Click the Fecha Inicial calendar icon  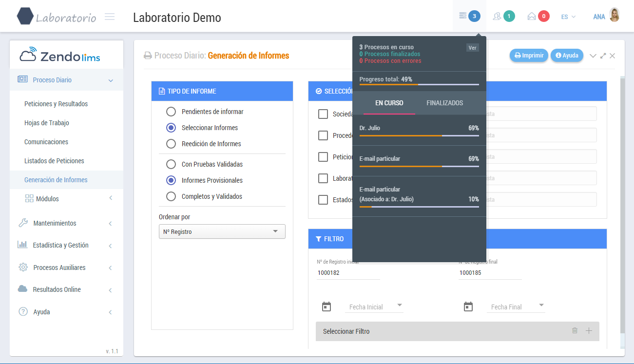pos(327,307)
